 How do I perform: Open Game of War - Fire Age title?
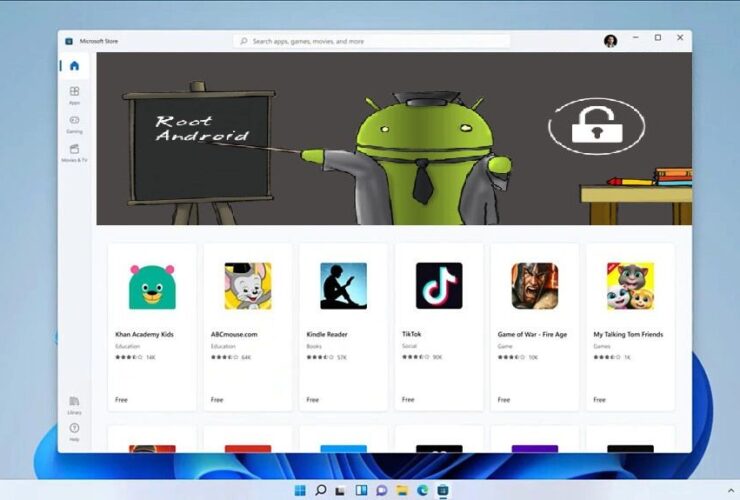[x=532, y=334]
